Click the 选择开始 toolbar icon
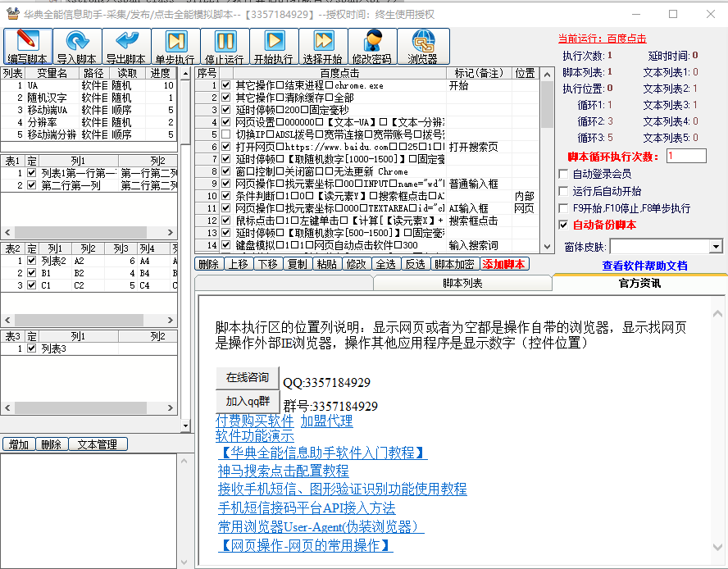The width and height of the screenshot is (728, 569). (x=323, y=47)
